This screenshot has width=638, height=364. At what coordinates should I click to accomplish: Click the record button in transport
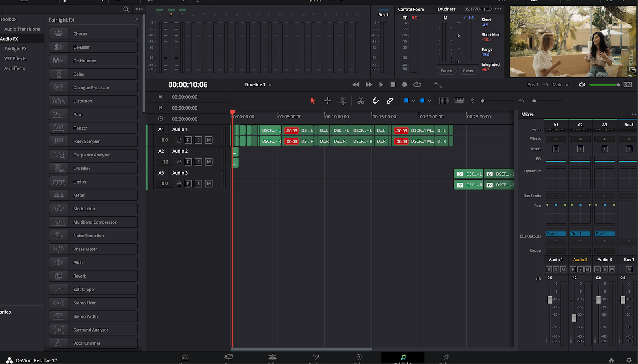[x=405, y=84]
